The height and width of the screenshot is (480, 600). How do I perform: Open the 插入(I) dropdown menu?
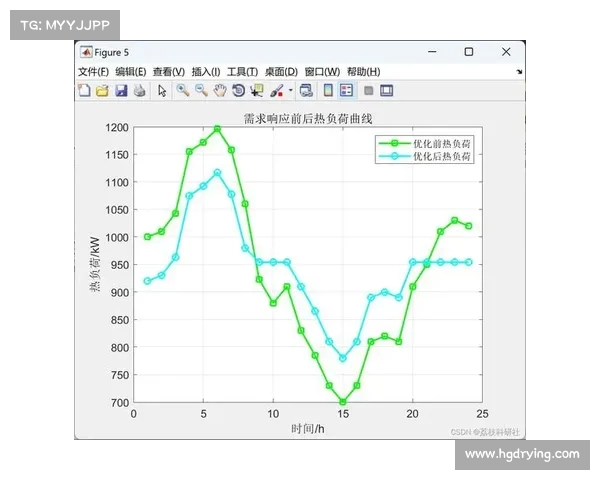pyautogui.click(x=206, y=72)
